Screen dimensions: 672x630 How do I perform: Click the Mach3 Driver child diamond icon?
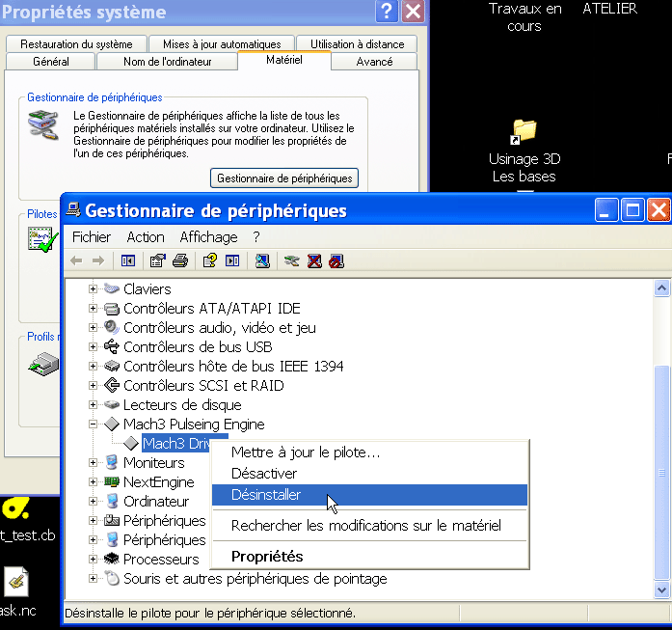[x=131, y=443]
